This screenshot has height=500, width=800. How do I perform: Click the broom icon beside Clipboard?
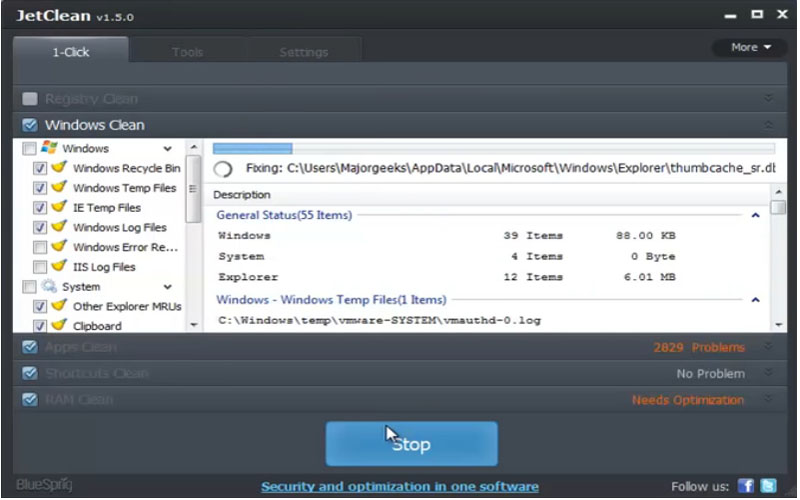[x=59, y=325]
